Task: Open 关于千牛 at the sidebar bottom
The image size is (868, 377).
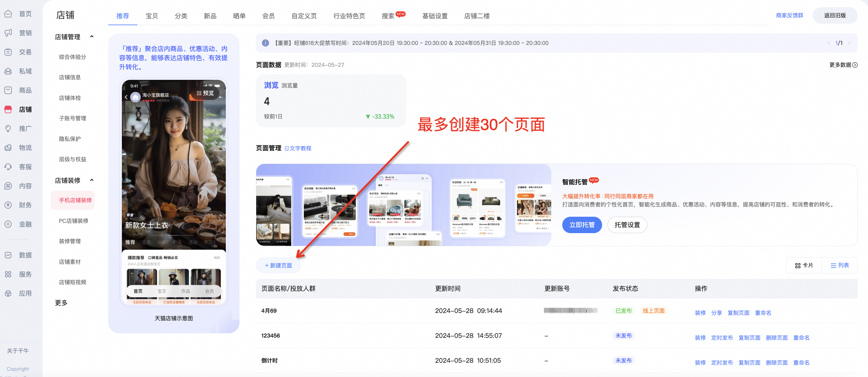Action: pos(18,351)
